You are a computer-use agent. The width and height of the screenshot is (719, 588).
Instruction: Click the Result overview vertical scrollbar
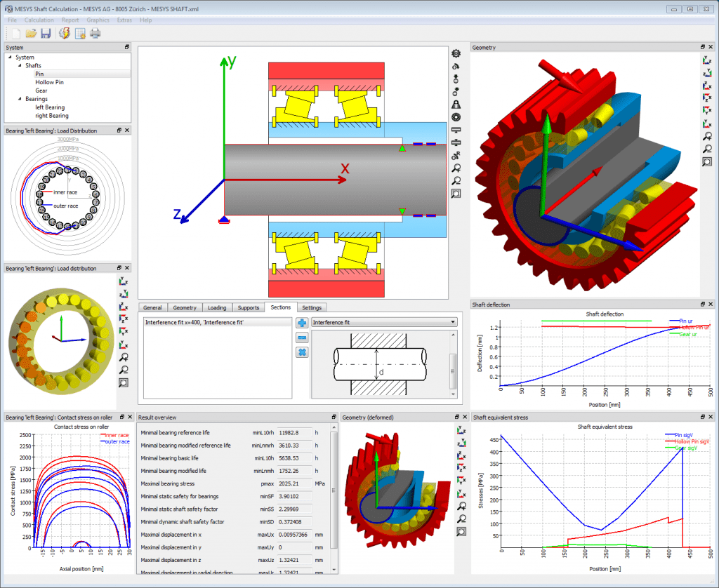click(334, 491)
